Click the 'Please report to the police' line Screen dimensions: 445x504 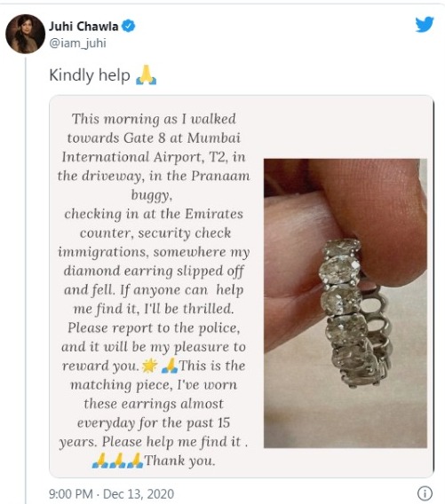pyautogui.click(x=154, y=327)
